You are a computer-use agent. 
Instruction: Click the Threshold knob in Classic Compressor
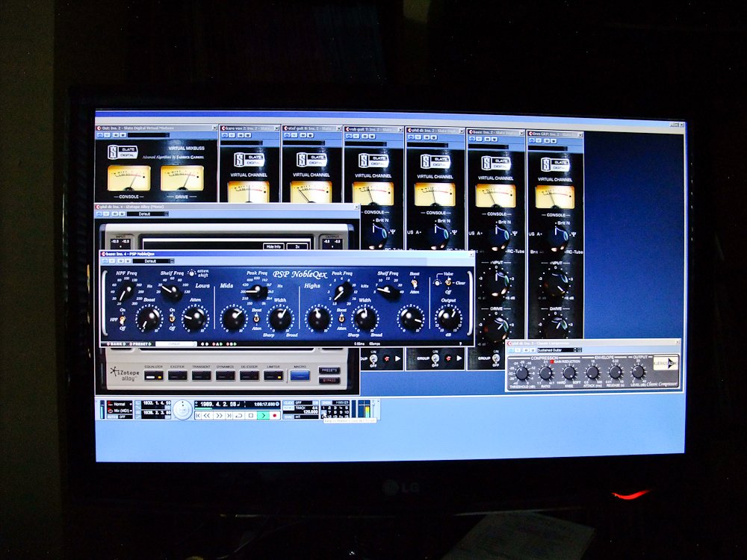click(522, 373)
